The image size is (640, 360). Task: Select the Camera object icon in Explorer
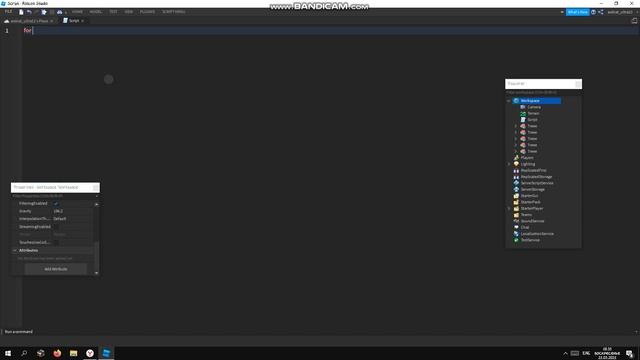(523, 107)
